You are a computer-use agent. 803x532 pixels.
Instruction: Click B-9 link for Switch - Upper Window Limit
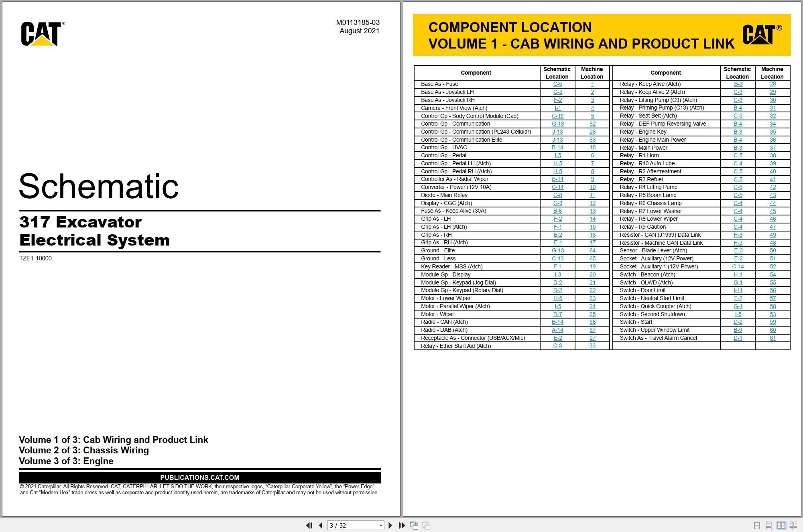click(x=738, y=330)
